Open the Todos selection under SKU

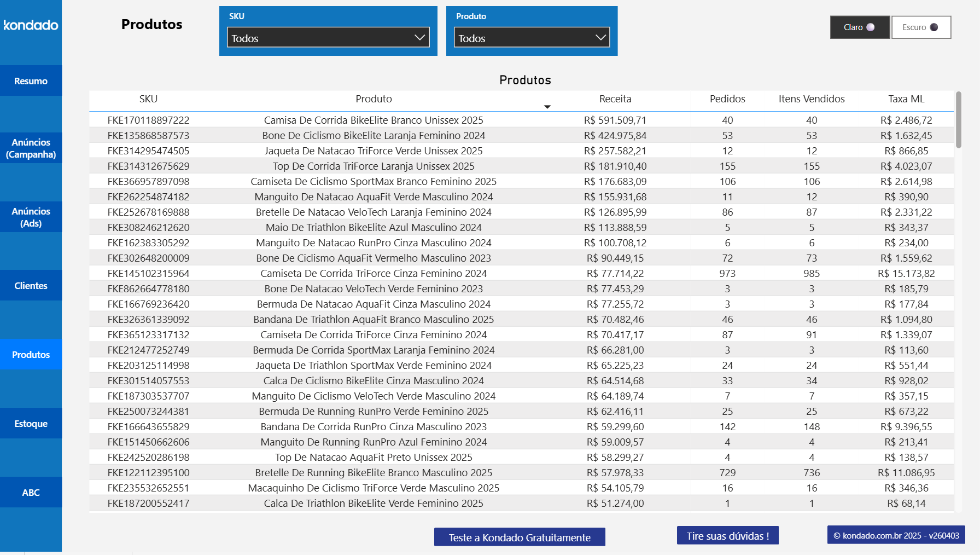[328, 37]
